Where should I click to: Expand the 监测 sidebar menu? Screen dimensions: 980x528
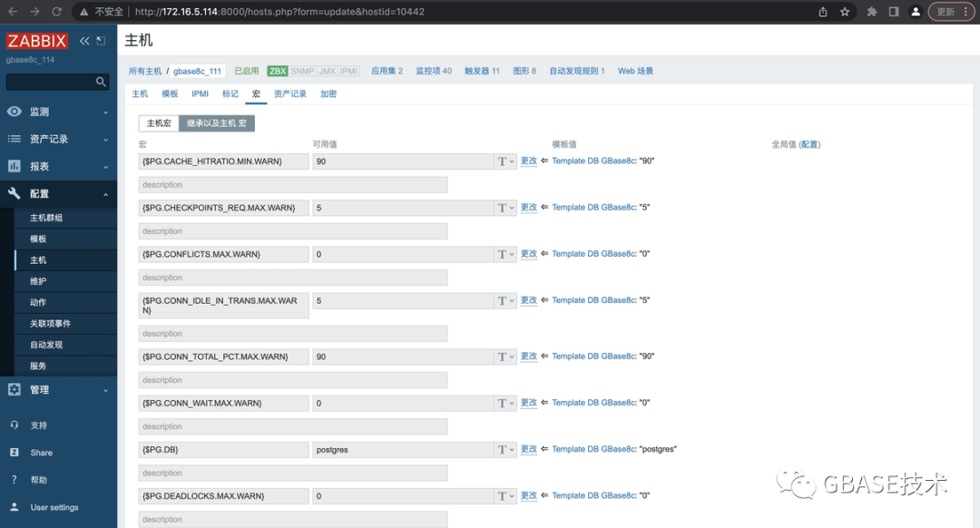click(x=59, y=112)
